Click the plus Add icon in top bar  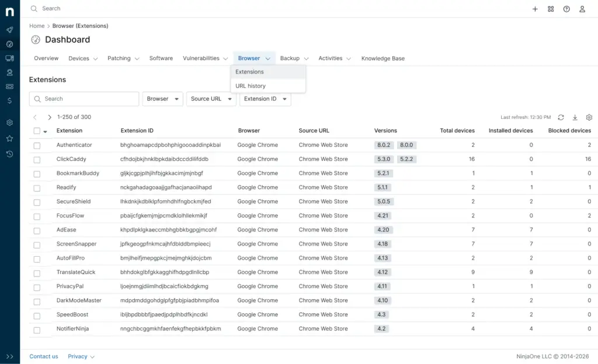[535, 9]
